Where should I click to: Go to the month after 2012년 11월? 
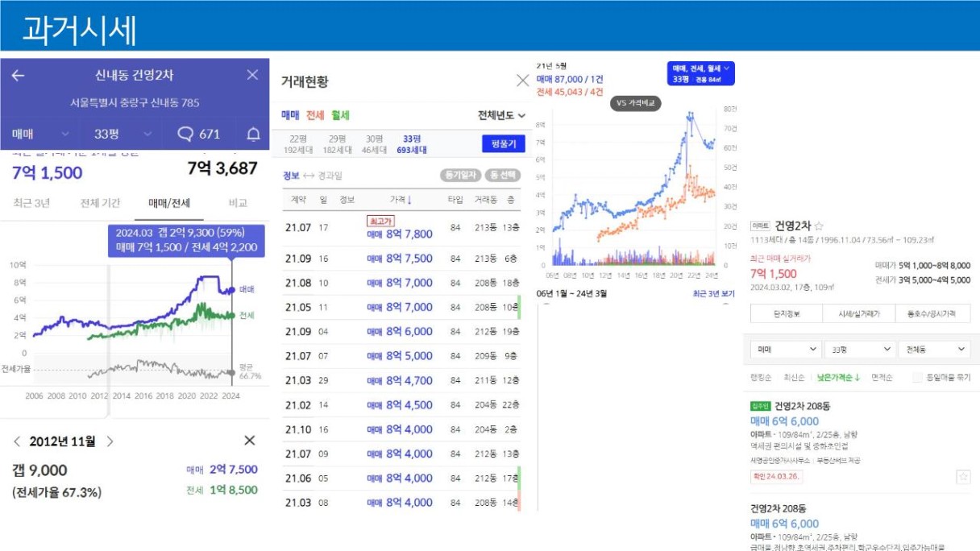(x=110, y=441)
